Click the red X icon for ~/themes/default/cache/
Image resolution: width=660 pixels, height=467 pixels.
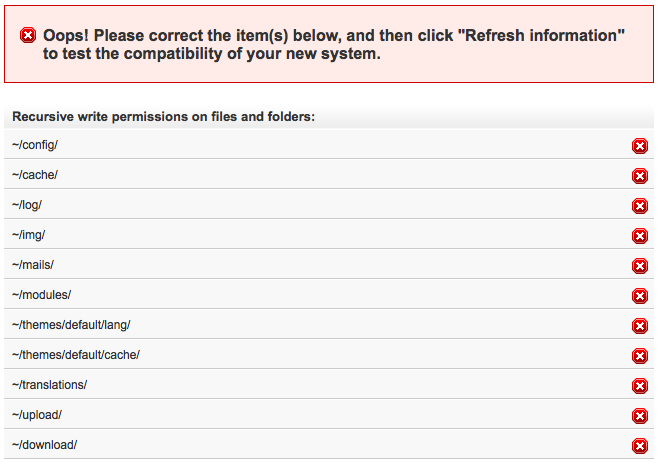coord(640,356)
